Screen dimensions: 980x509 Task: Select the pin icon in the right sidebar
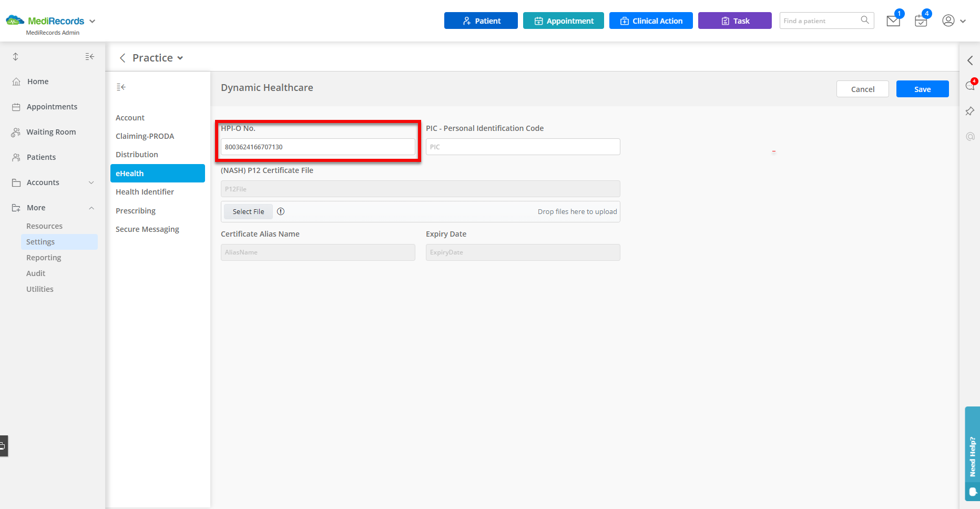[970, 111]
